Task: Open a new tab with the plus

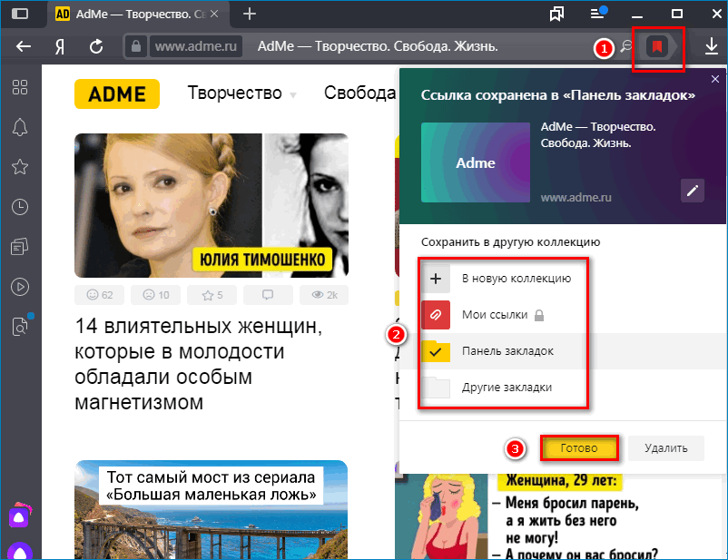Action: click(x=249, y=14)
